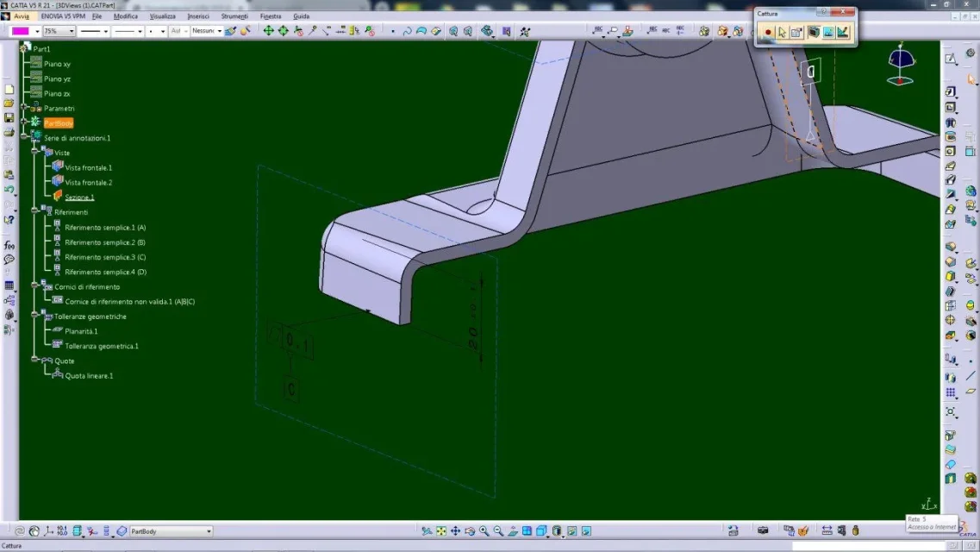Click the green four-arrow move icon
Screen dimensions: 980x552
268,31
